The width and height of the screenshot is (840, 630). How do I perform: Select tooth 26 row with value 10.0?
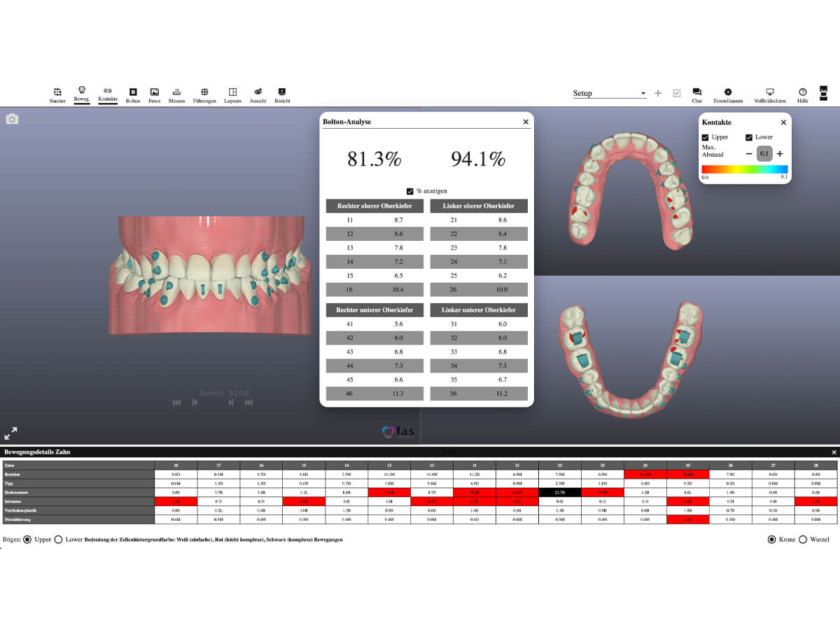click(x=479, y=290)
